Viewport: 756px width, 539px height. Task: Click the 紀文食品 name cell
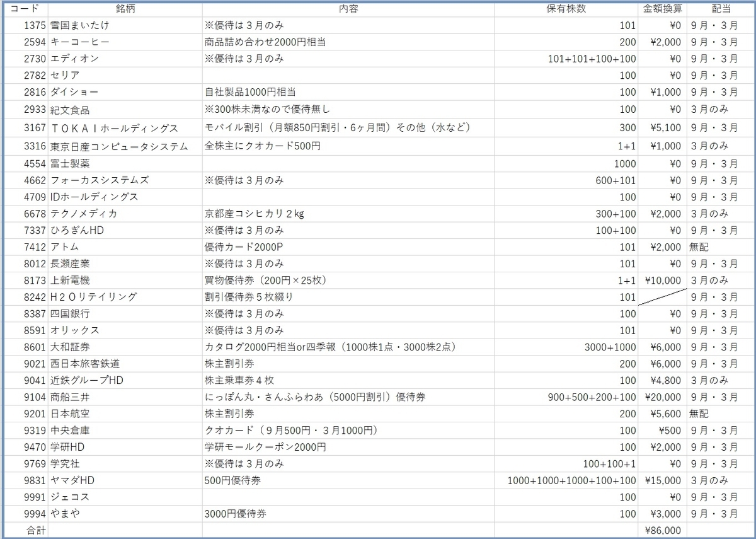(125, 110)
